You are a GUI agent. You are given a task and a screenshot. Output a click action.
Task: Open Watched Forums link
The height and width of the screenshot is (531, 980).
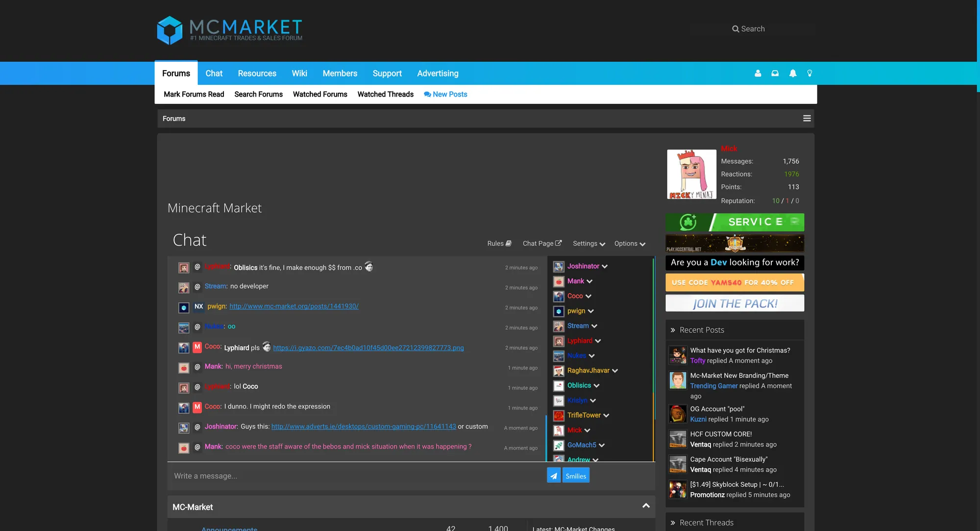tap(320, 94)
